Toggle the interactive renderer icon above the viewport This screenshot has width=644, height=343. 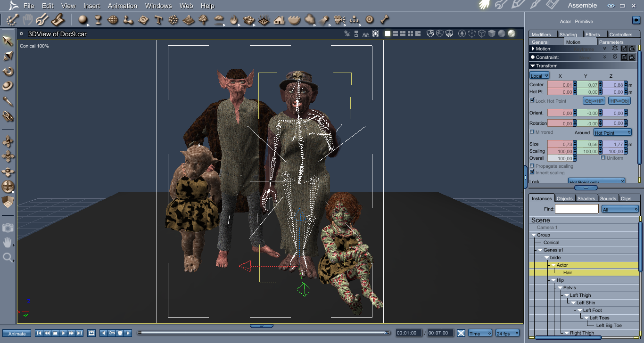[x=375, y=34]
